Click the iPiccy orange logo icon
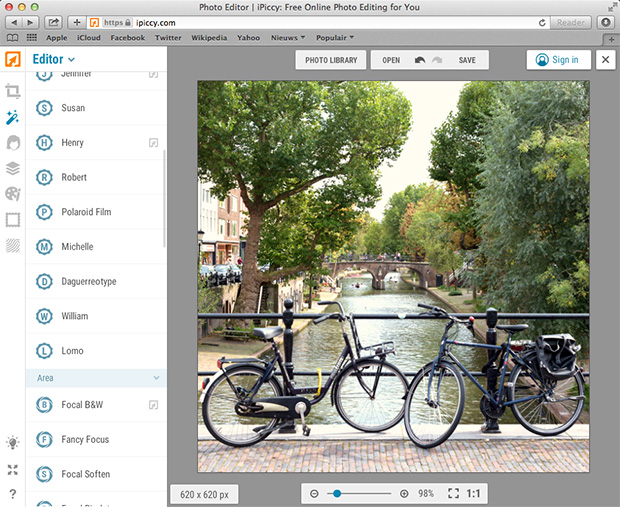Image resolution: width=620 pixels, height=507 pixels. point(13,59)
